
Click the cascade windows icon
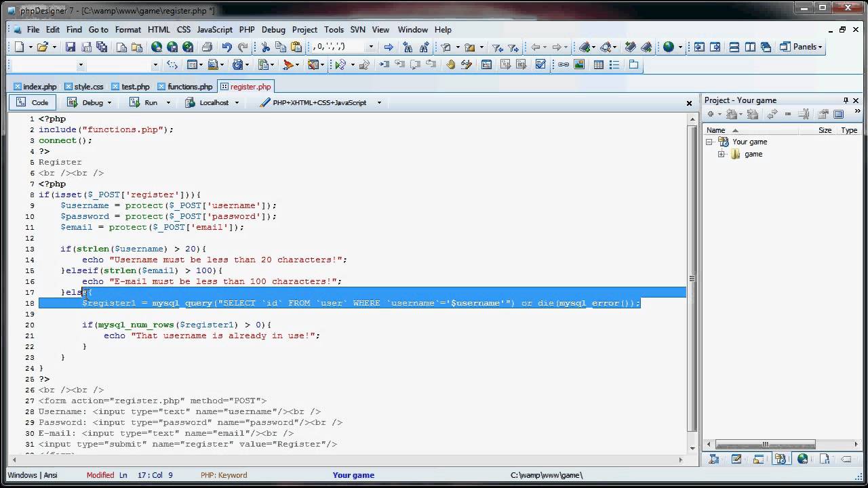(766, 47)
